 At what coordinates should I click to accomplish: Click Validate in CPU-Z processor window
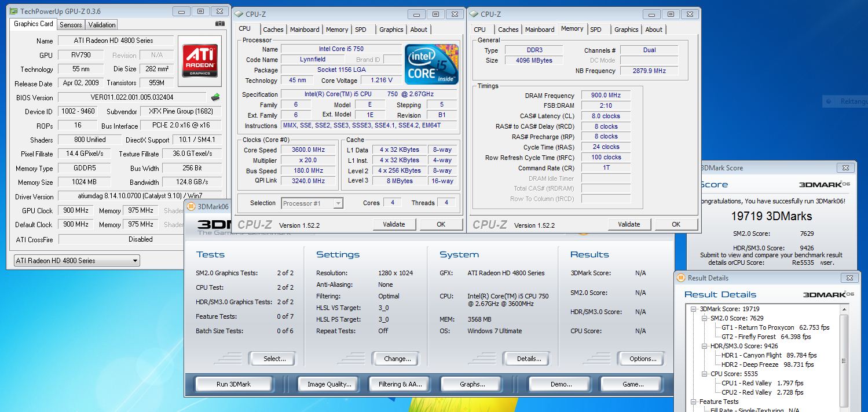click(394, 224)
